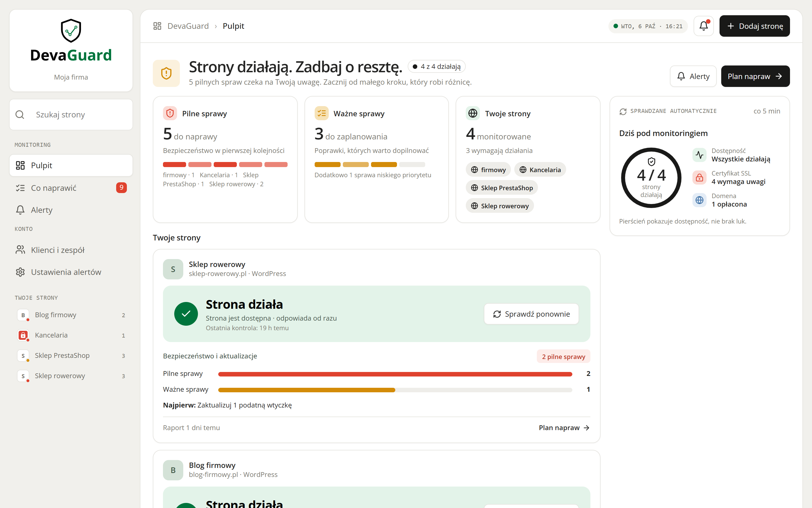
Task: Click the firmowy site chip
Action: click(x=488, y=170)
